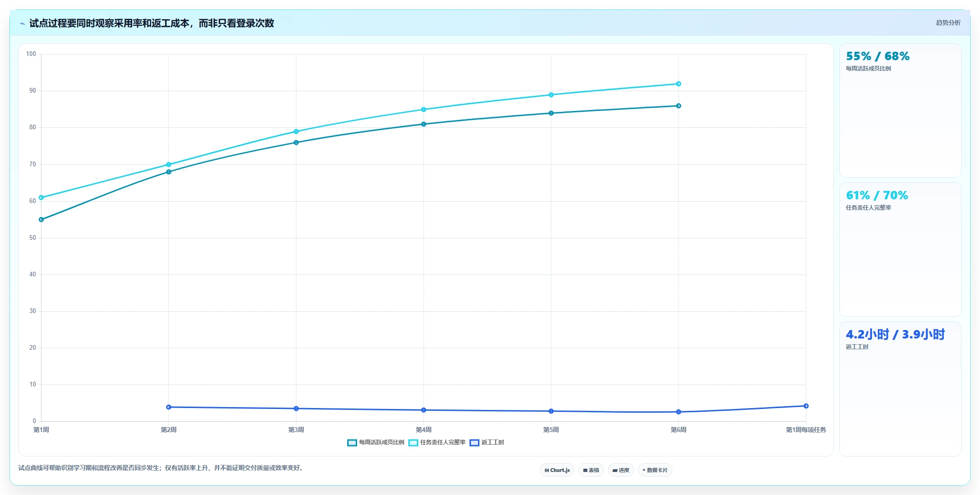Click the chart title starting 试点过程要同时观察
Image resolution: width=980 pixels, height=495 pixels.
[151, 24]
